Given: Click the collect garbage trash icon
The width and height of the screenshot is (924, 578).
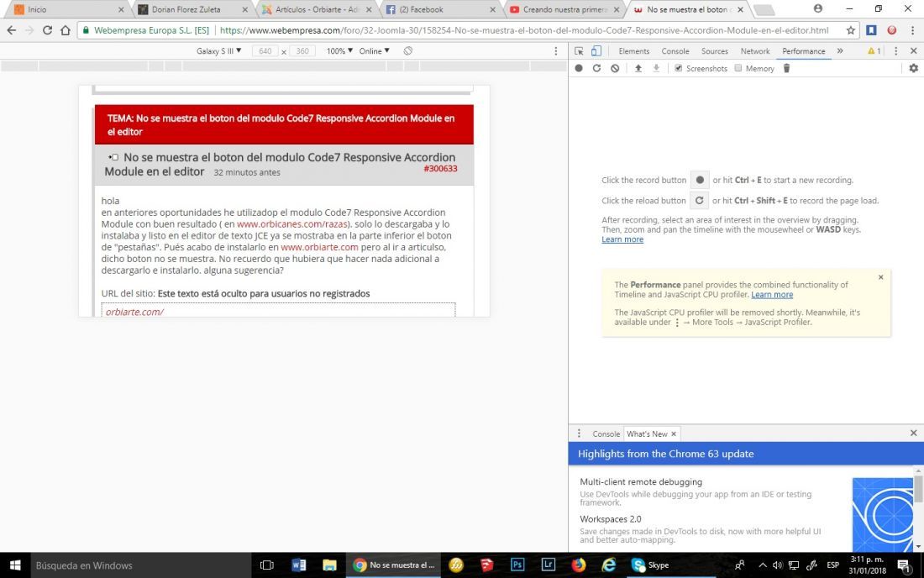Looking at the screenshot, I should tap(786, 68).
